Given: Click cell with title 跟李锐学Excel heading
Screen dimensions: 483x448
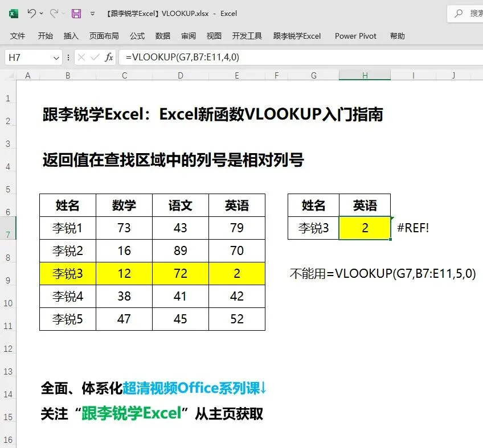Looking at the screenshot, I should tap(213, 114).
